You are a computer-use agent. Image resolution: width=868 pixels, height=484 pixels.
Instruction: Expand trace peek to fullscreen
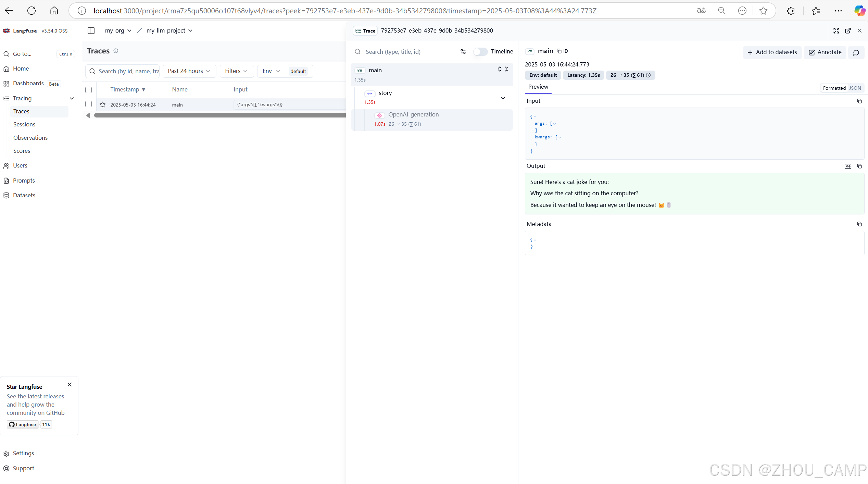(836, 30)
